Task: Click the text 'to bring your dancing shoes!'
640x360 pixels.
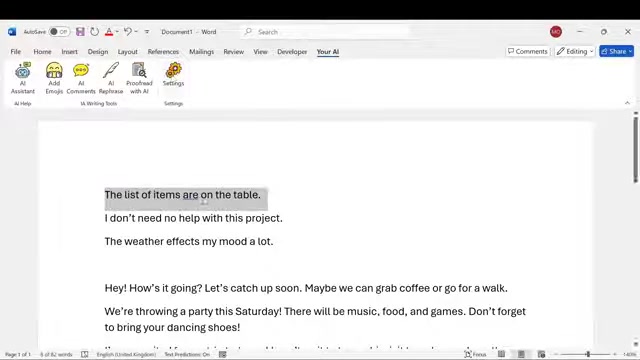Action: pyautogui.click(x=172, y=327)
